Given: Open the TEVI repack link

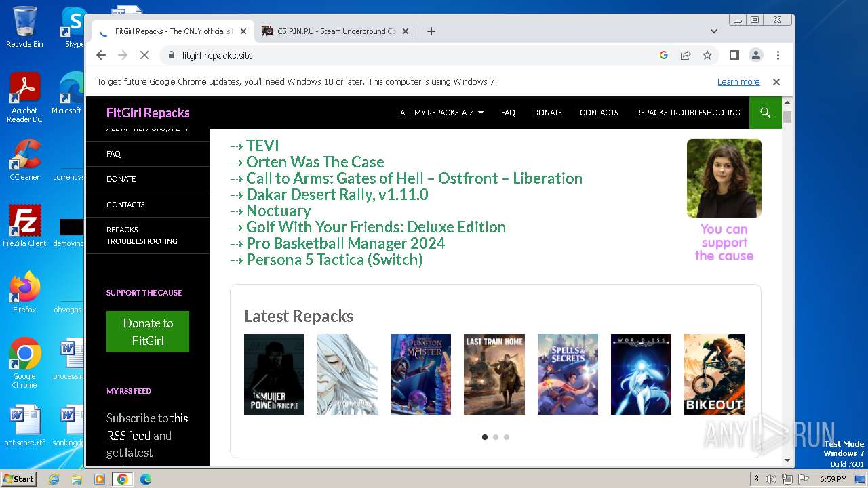Looking at the screenshot, I should [262, 146].
